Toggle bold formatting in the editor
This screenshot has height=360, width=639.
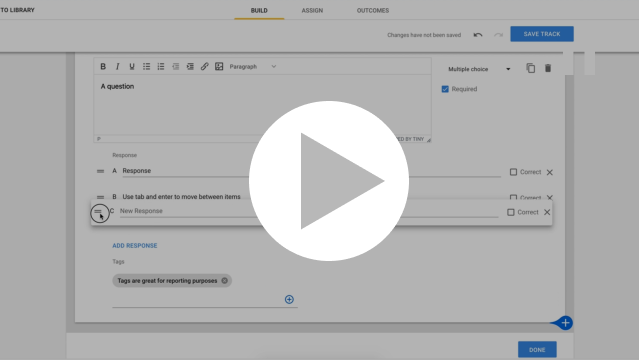(103, 66)
